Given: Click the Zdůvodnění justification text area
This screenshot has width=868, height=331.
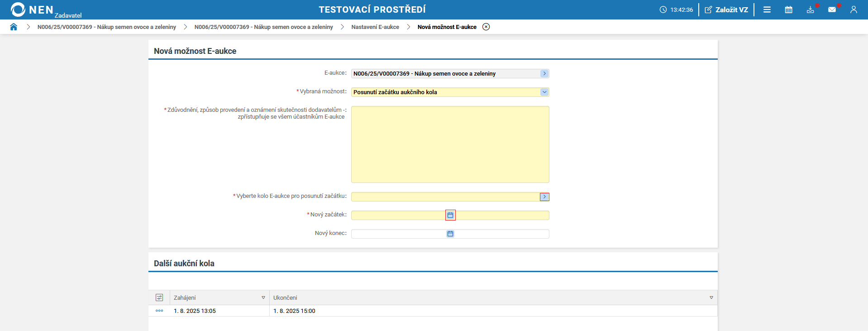Looking at the screenshot, I should pyautogui.click(x=450, y=144).
